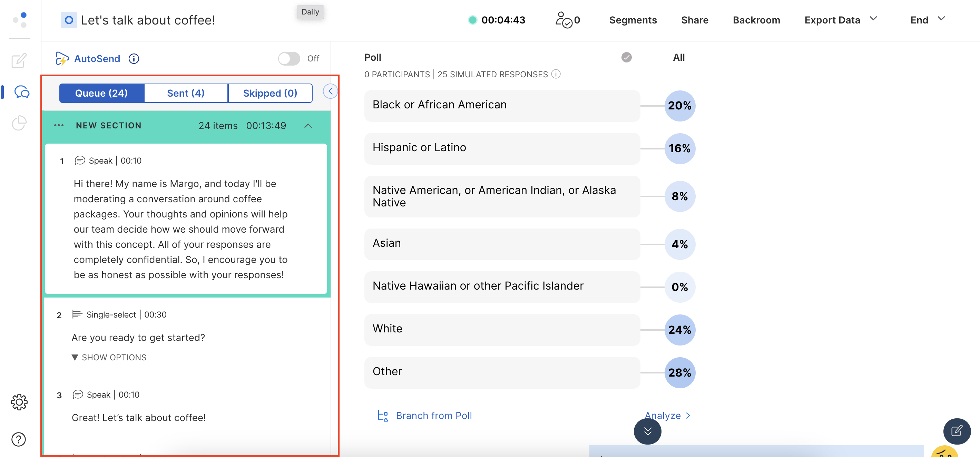
Task: Open the pie chart analytics sidebar icon
Action: (x=19, y=123)
